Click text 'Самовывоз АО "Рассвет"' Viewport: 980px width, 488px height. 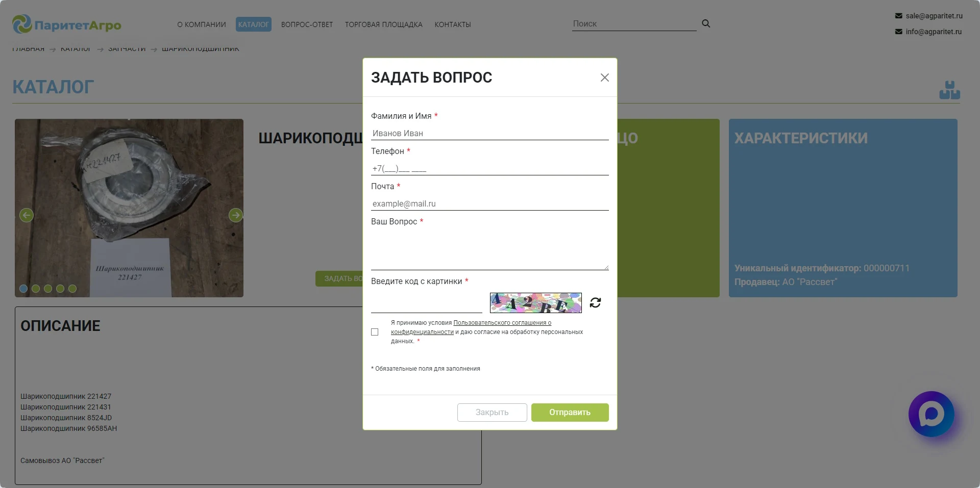coord(62,460)
